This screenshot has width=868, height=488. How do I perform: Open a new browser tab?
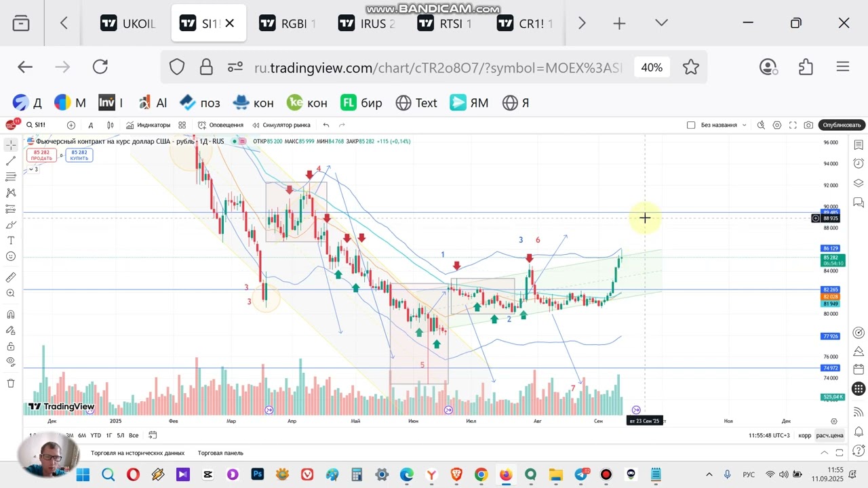[619, 24]
